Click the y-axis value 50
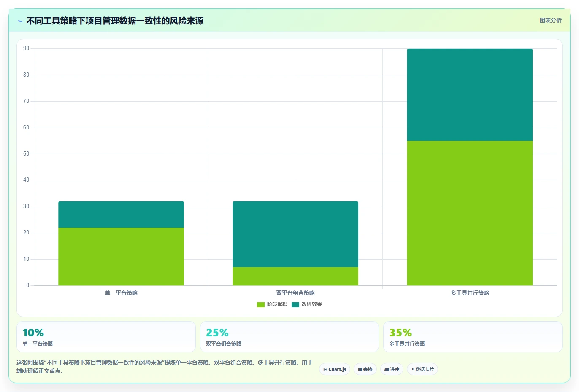The height and width of the screenshot is (392, 579). click(x=26, y=154)
